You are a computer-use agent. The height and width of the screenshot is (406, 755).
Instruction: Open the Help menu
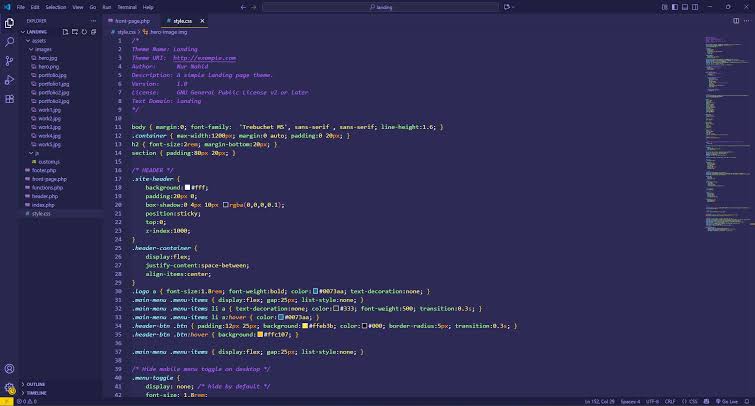tap(148, 7)
